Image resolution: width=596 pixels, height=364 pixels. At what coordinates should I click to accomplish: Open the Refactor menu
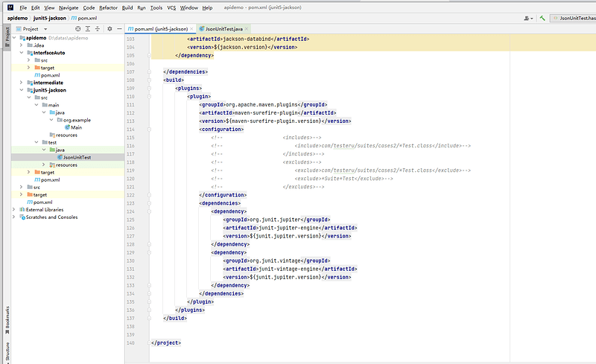[108, 7]
